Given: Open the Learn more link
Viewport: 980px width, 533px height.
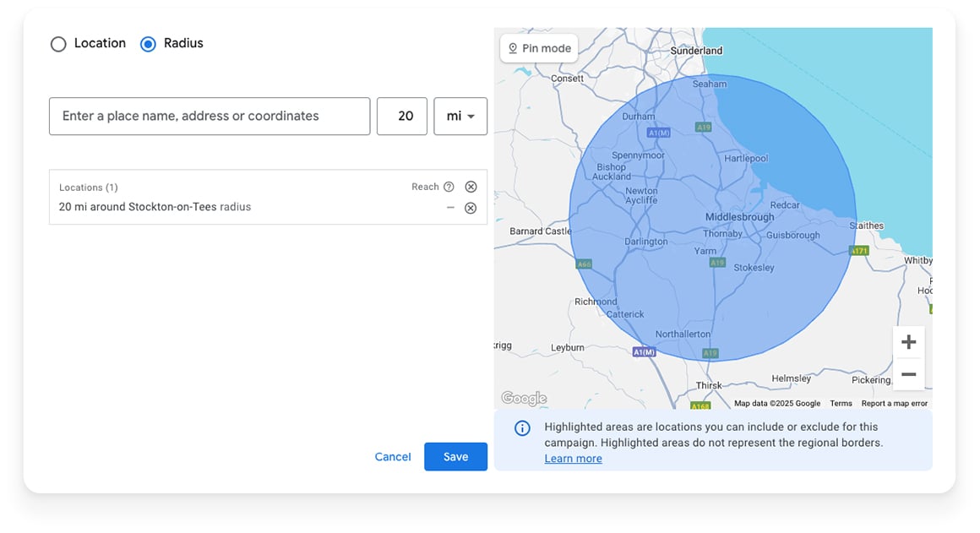Looking at the screenshot, I should tap(573, 459).
